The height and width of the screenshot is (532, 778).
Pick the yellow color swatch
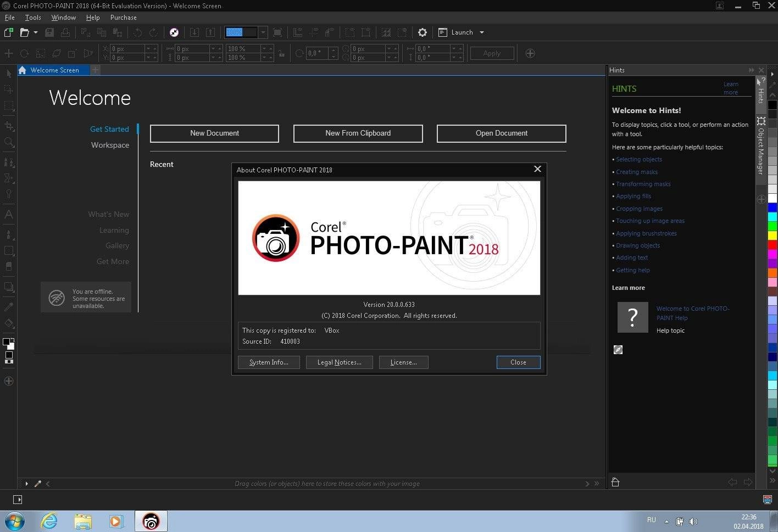pyautogui.click(x=773, y=236)
